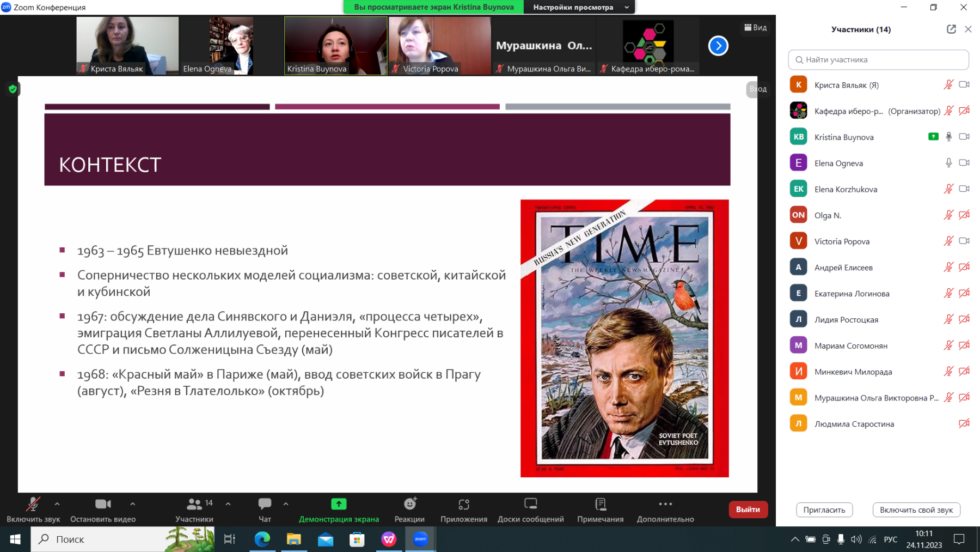Select Кафедра иберо-р... organizer row
Screen dimensions: 980x552
878,111
